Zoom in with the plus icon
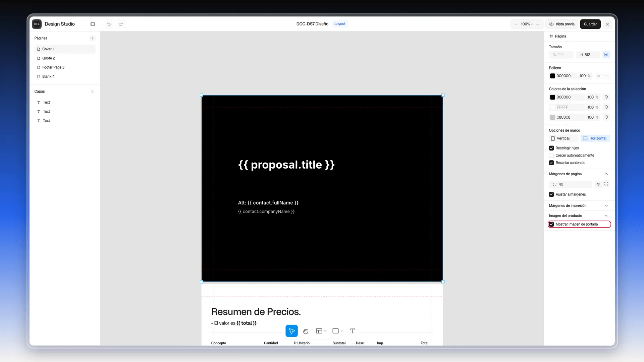 coord(538,24)
